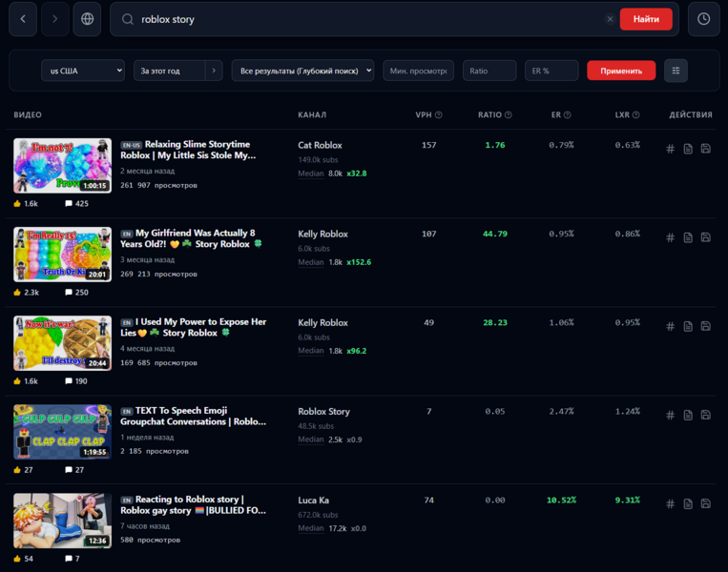
Task: Click info icon next to RATIO header
Action: [x=509, y=115]
